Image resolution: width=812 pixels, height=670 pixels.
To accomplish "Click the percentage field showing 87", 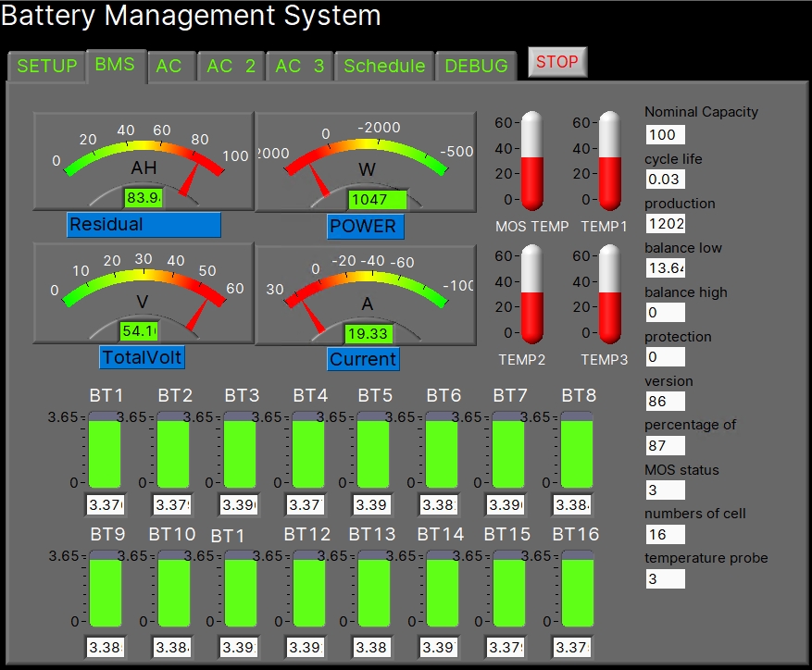I will (666, 446).
